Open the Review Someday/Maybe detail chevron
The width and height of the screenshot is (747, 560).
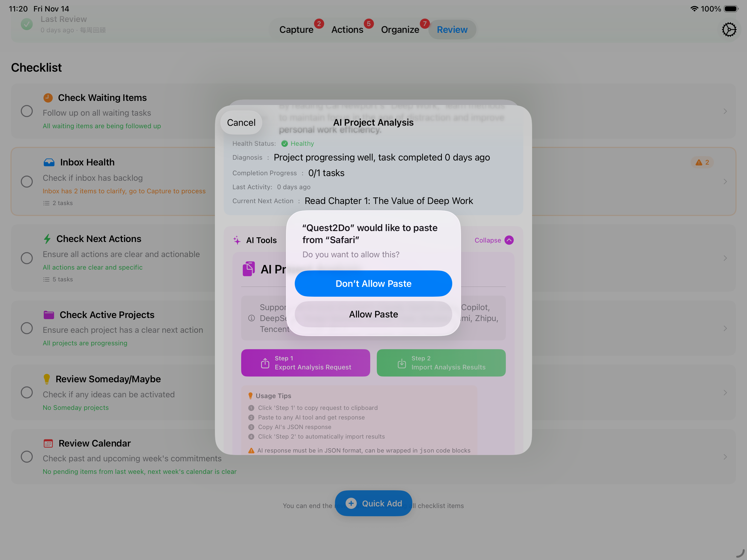tap(725, 392)
